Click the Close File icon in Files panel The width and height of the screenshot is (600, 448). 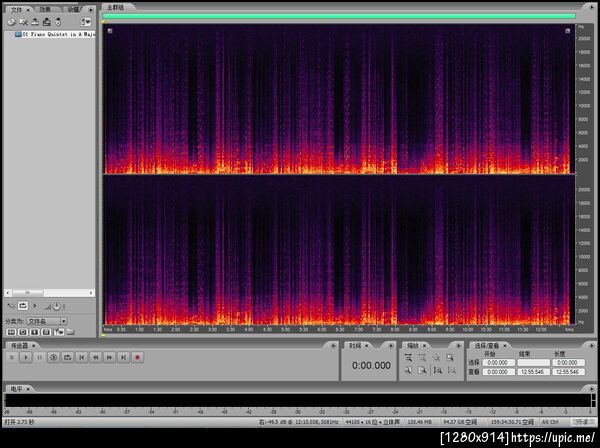pos(24,21)
